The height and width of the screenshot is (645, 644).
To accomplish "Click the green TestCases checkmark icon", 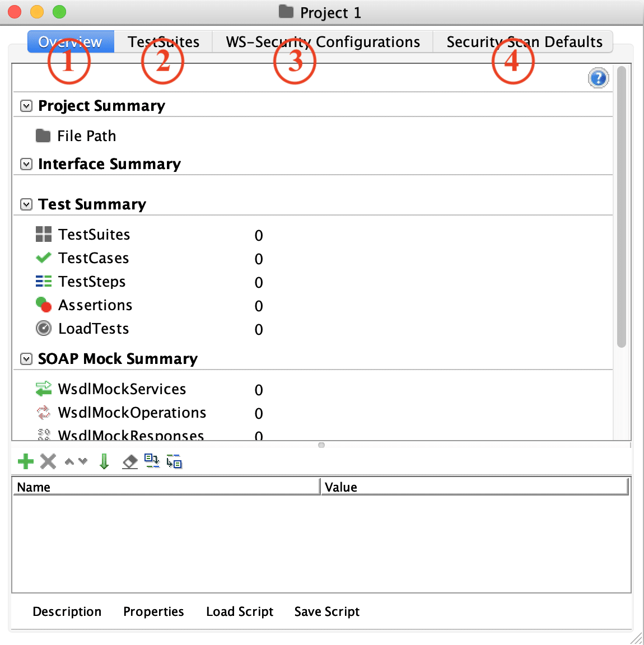I will tap(44, 258).
